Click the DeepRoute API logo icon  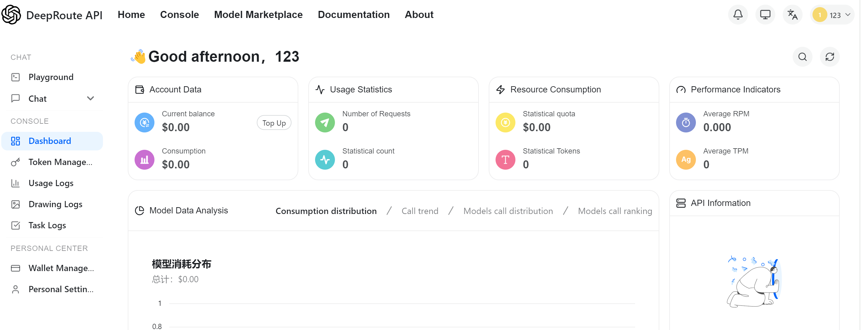click(x=11, y=15)
